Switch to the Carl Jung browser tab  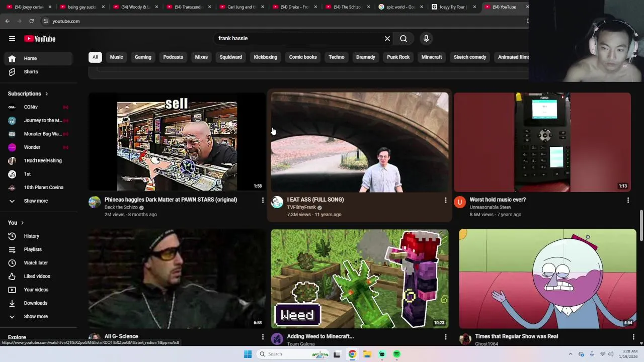tap(242, 7)
